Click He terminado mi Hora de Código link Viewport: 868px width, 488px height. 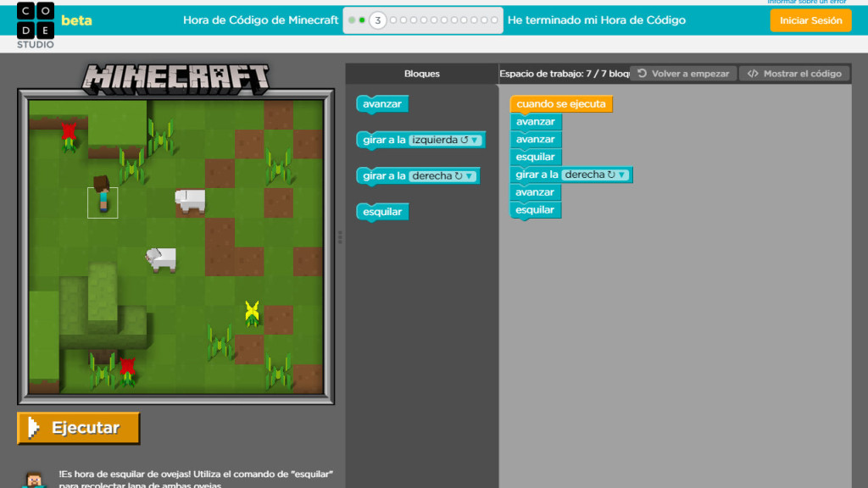(x=596, y=20)
